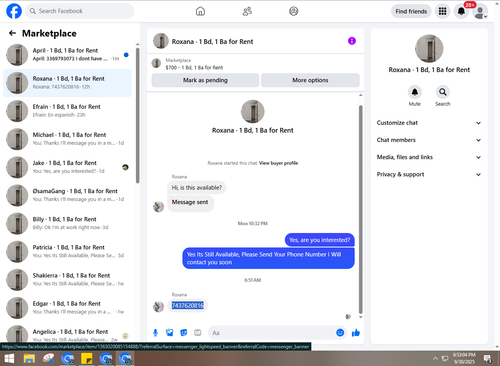Viewport: 500px width, 366px height.
Task: Expand the Privacy & support section
Action: click(x=429, y=174)
